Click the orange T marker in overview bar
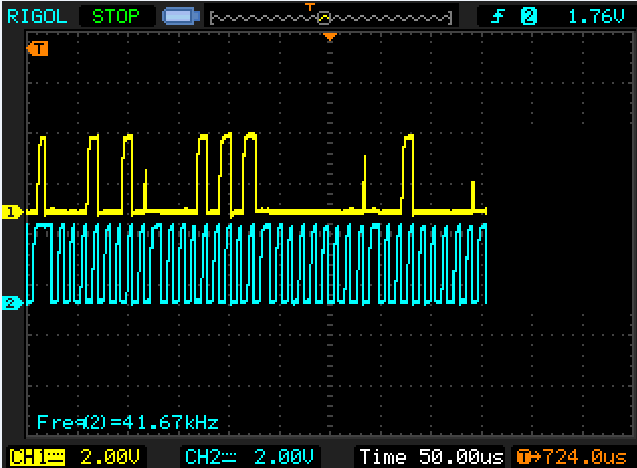 tap(310, 7)
